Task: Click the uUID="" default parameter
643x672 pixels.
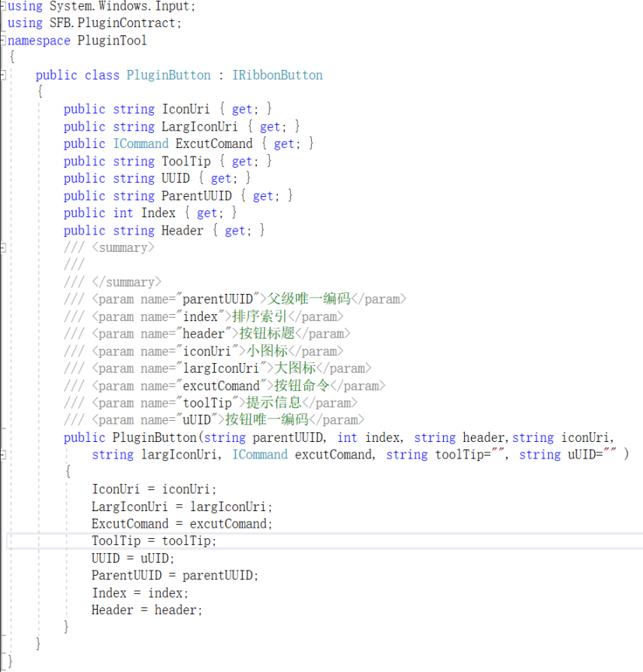Action: [x=592, y=455]
